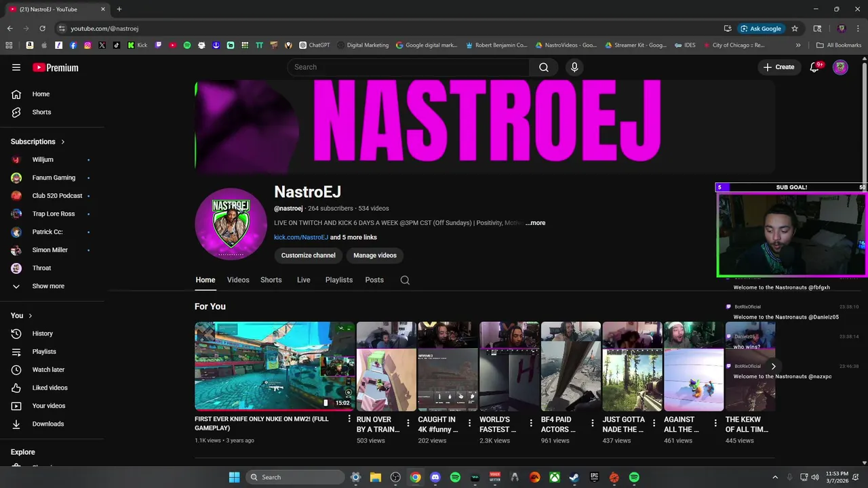868x488 pixels.
Task: Switch to the channel Playlists tab
Action: click(339, 280)
